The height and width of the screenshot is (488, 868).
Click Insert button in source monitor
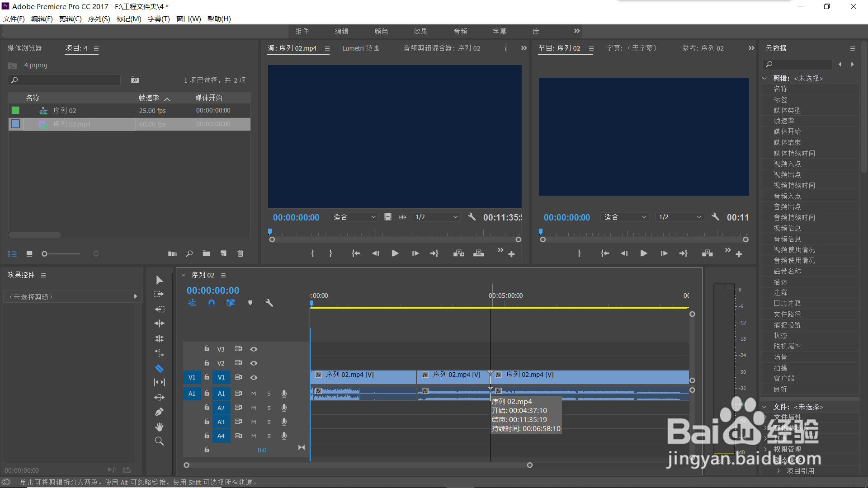click(x=459, y=253)
